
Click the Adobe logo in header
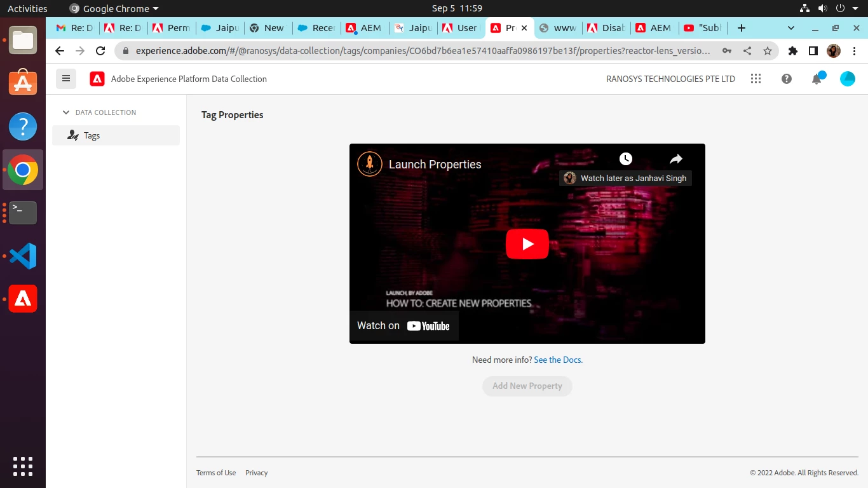(x=97, y=79)
